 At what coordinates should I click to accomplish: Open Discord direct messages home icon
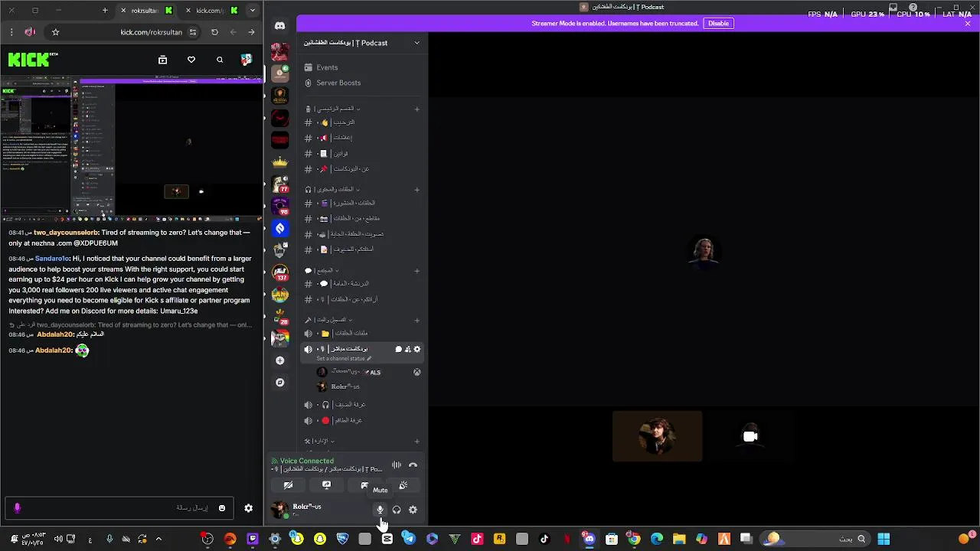[279, 25]
